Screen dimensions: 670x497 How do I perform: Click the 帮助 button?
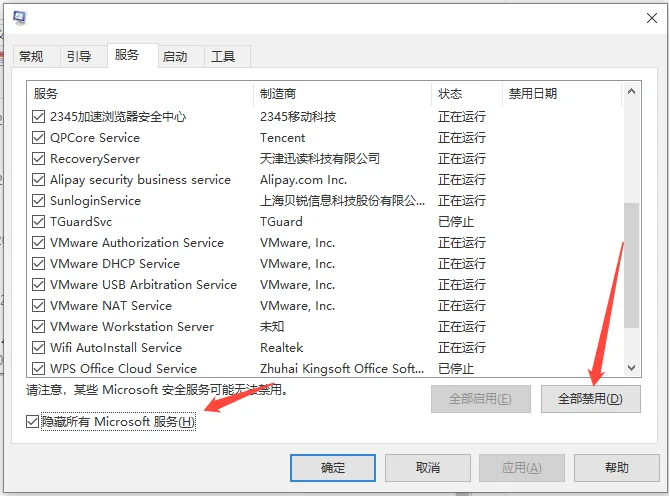[x=617, y=468]
